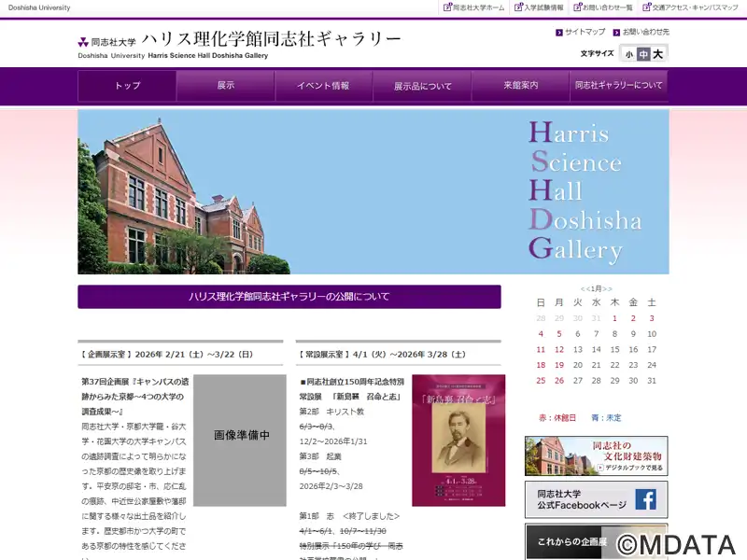Open the 展示 navigation menu

coord(225,86)
